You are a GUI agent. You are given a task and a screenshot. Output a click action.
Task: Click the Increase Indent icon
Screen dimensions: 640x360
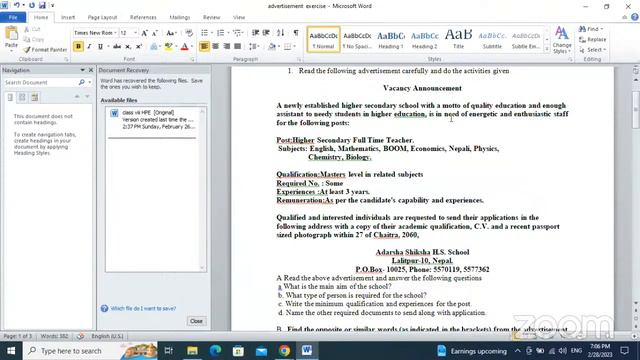pos(266,33)
